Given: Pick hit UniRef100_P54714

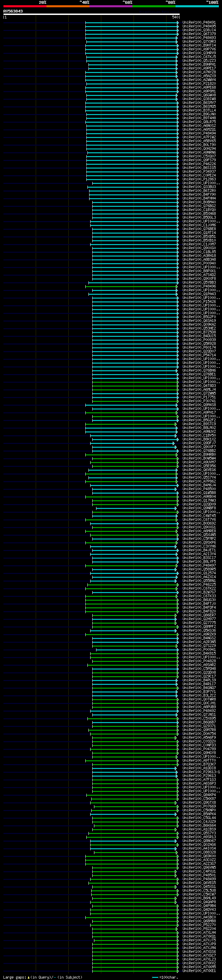Looking at the screenshot, I should click(x=199, y=355).
